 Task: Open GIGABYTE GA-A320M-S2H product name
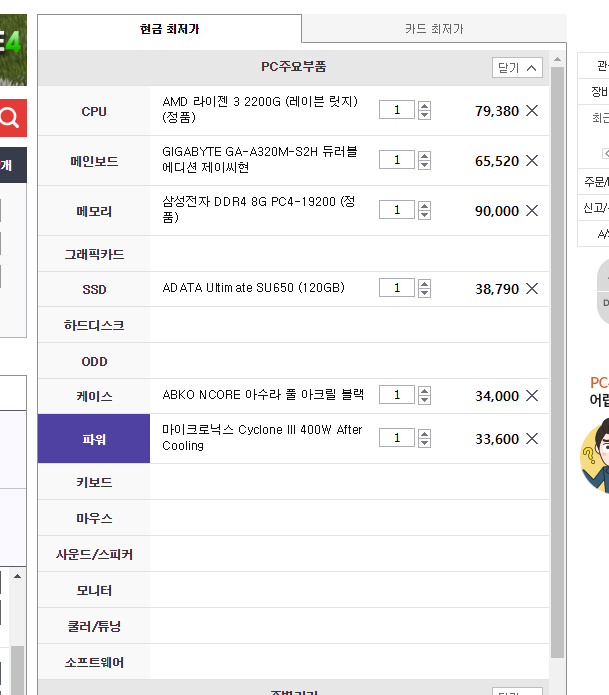[x=260, y=159]
